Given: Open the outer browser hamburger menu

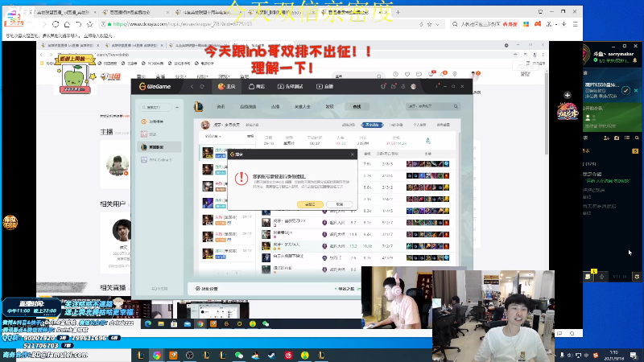Looking at the screenshot, I should click(x=576, y=24).
